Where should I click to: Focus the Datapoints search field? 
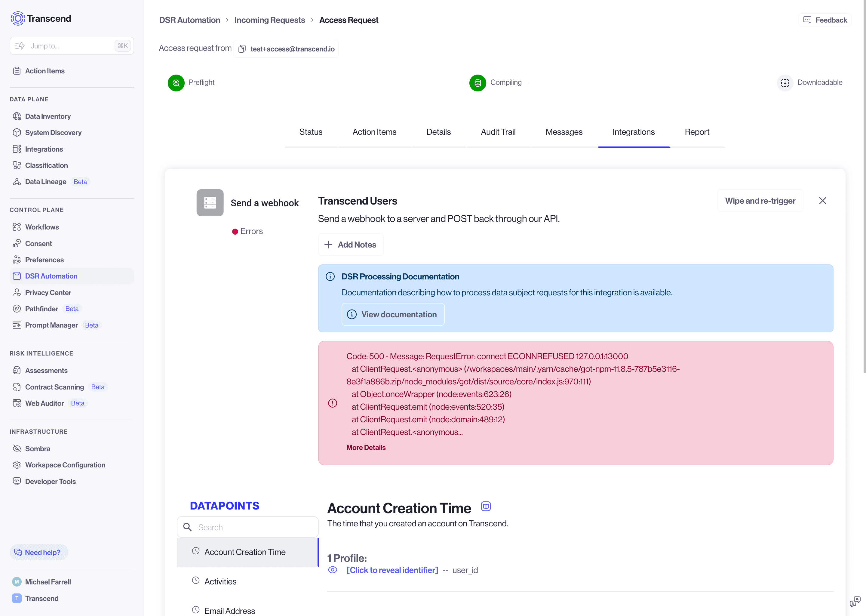[x=247, y=527]
